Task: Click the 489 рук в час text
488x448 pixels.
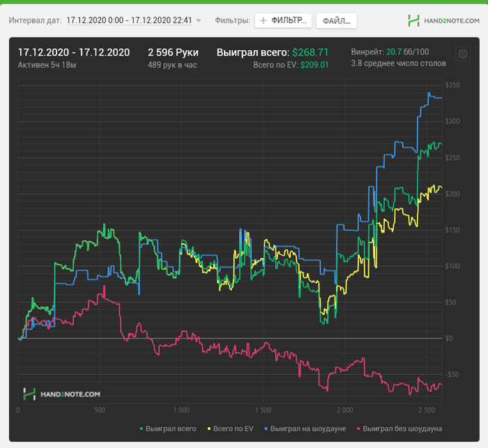Action: coord(172,65)
